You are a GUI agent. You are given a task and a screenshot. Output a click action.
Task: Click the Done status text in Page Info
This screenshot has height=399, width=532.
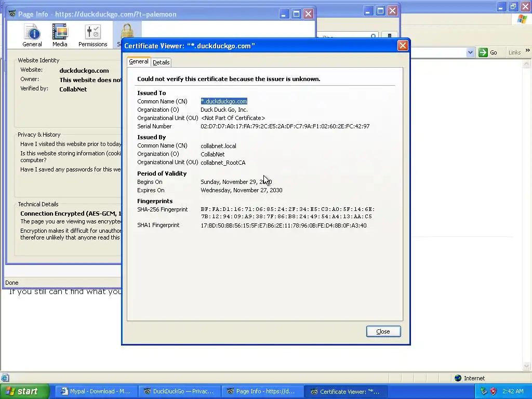click(x=12, y=283)
